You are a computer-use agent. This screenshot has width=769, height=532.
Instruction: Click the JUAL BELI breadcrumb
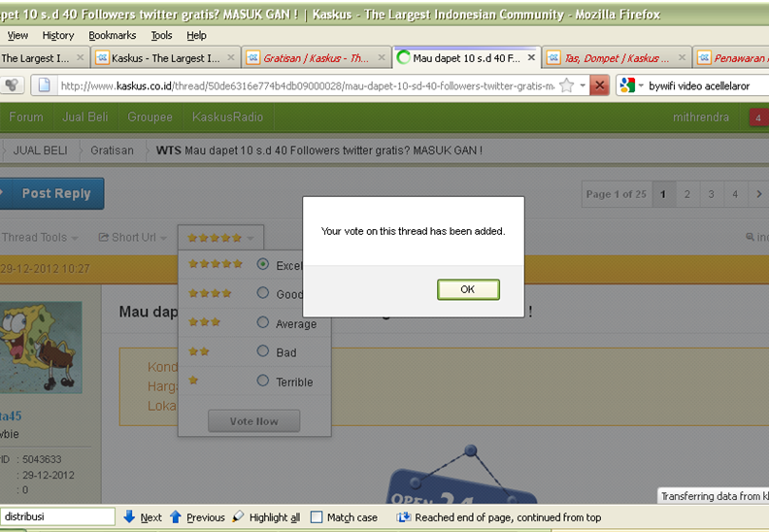coord(40,150)
